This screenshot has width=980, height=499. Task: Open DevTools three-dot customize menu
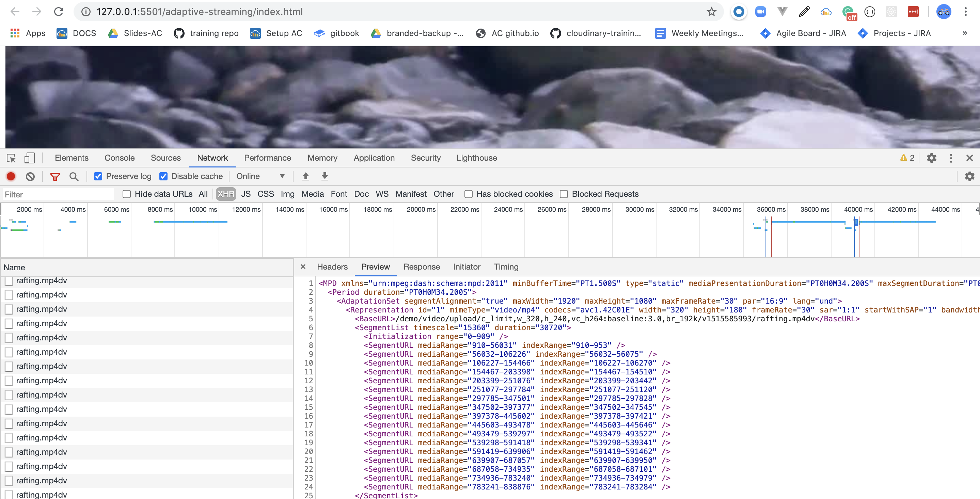(951, 158)
